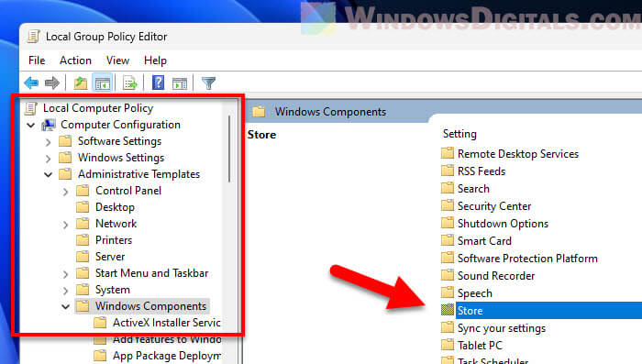Screen dimensions: 642x364
Task: Click the selected Store folder icon
Action: pos(448,310)
